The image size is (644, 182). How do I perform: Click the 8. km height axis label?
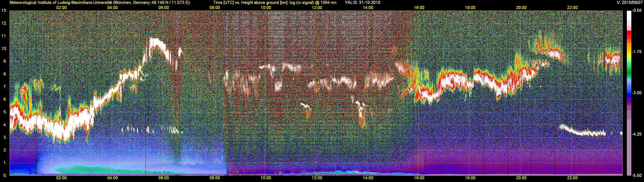tap(5, 74)
